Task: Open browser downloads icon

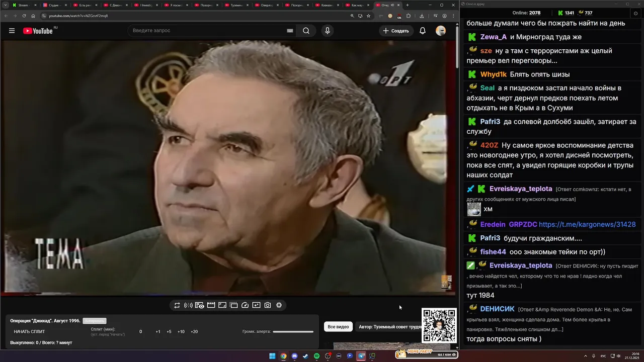Action: click(422, 16)
